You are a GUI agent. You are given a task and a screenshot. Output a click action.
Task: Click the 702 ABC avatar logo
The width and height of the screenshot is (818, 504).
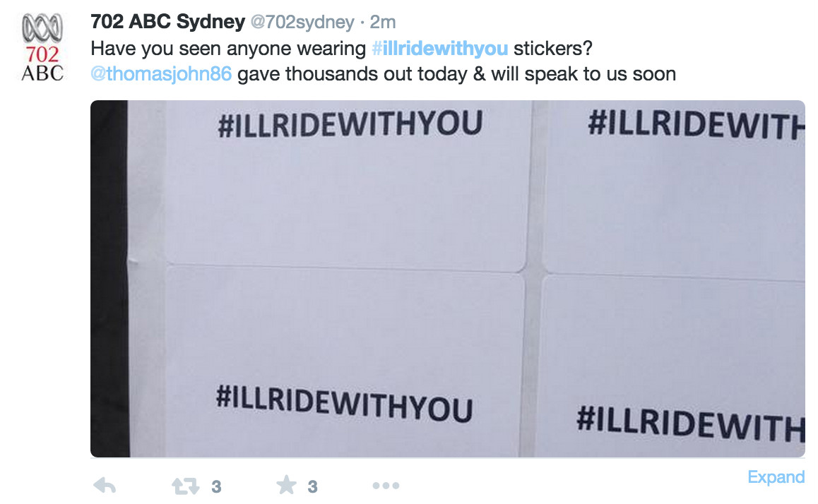42,47
